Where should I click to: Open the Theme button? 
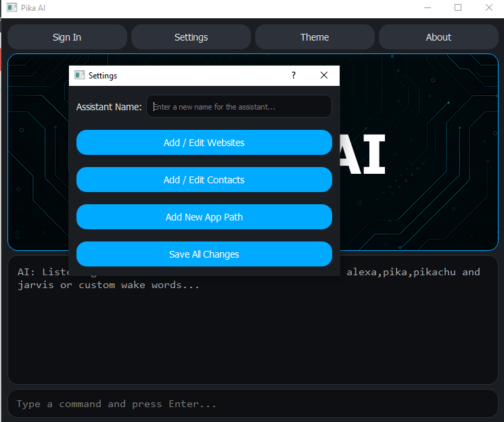(x=315, y=37)
